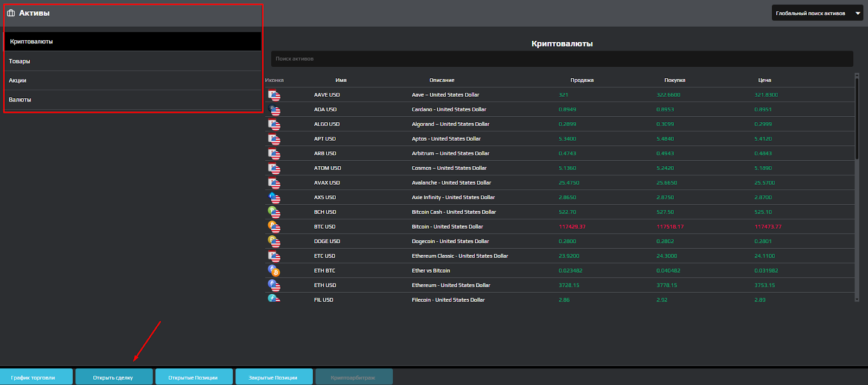868x385 pixels.
Task: Select the AXS USD name cell
Action: (324, 198)
